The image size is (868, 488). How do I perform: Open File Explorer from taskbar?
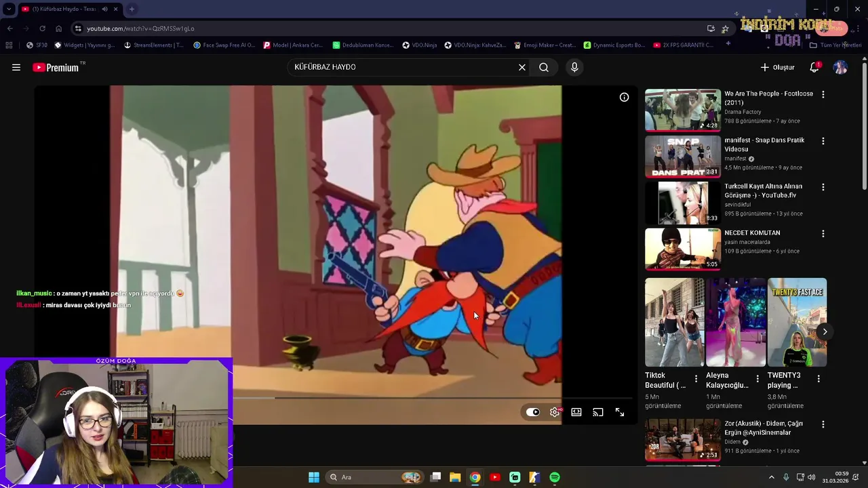click(455, 477)
